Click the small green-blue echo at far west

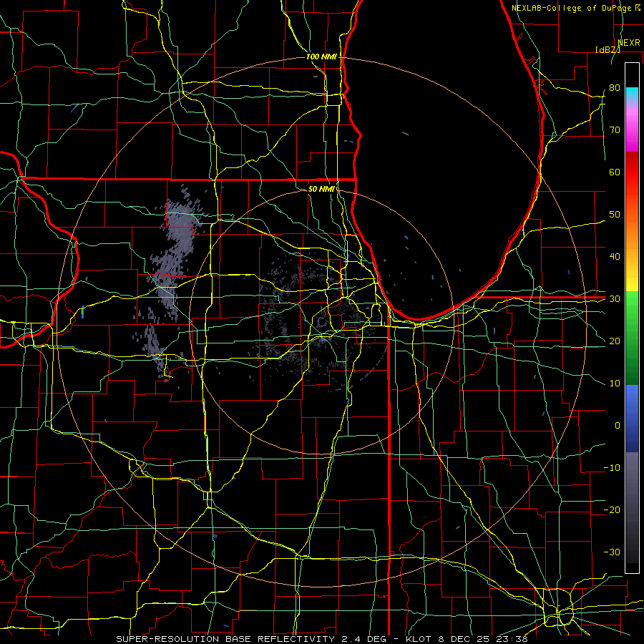pos(82,312)
